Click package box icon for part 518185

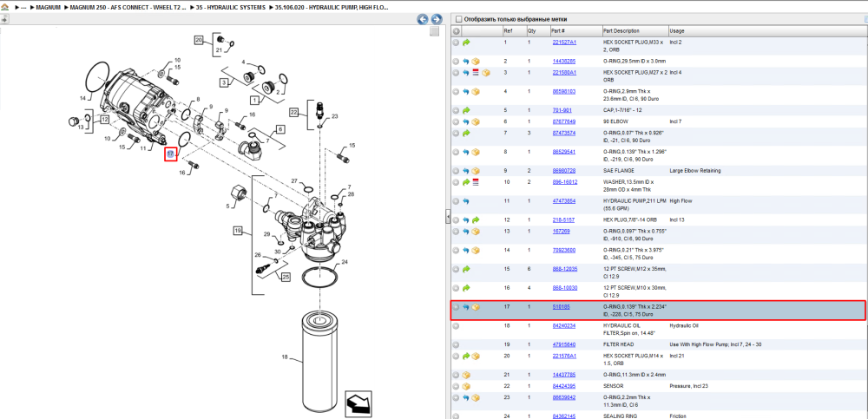tap(476, 306)
